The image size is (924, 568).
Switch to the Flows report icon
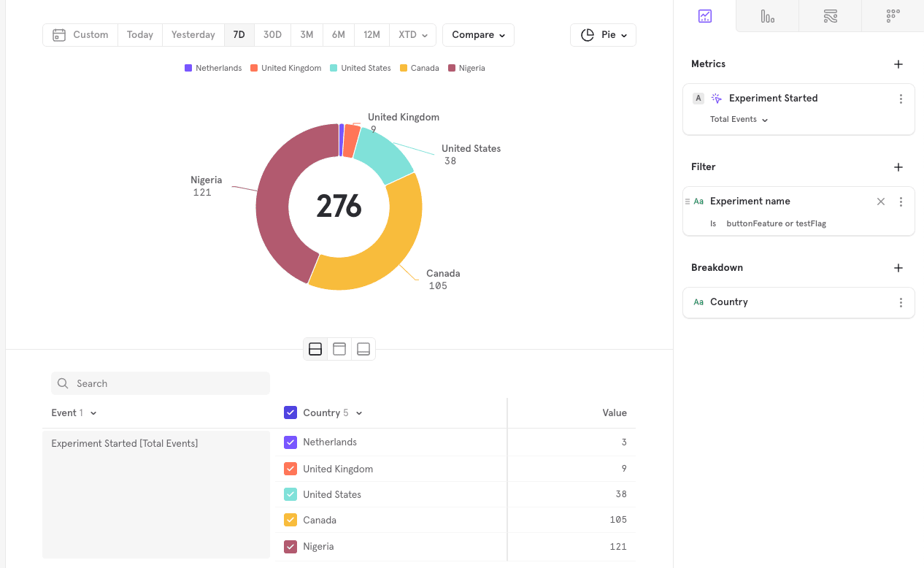click(830, 16)
